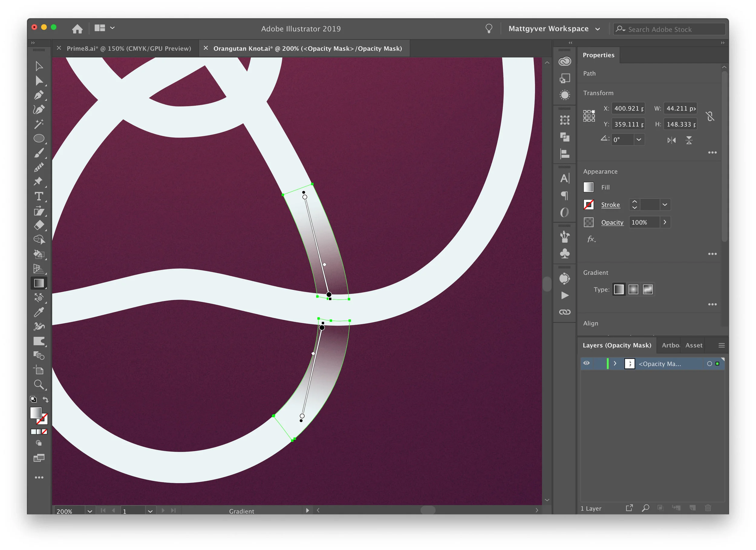Viewport: 756px width, 550px height.
Task: Open the rotation angle dropdown
Action: click(639, 140)
